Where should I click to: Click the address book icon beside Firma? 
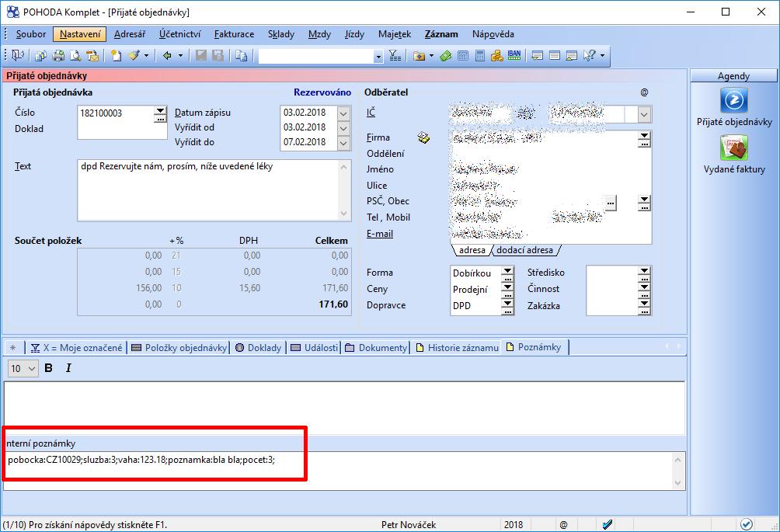[x=423, y=137]
